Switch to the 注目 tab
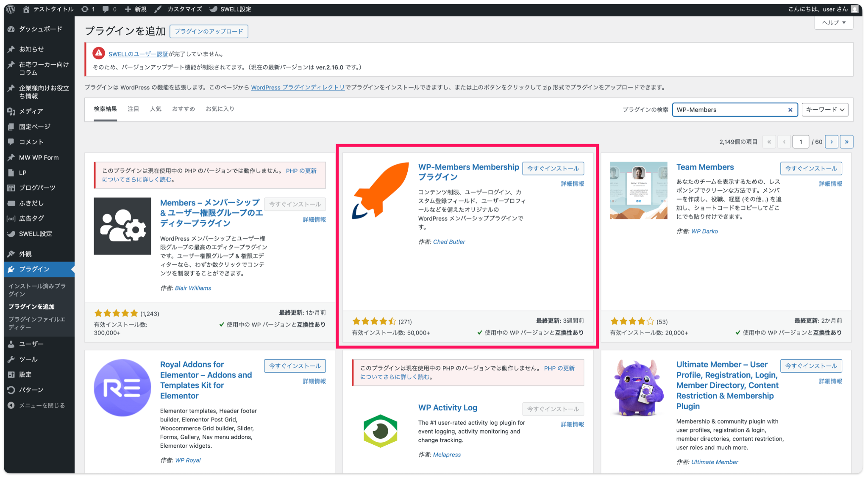Screen dimensions: 868x479 (x=134, y=109)
